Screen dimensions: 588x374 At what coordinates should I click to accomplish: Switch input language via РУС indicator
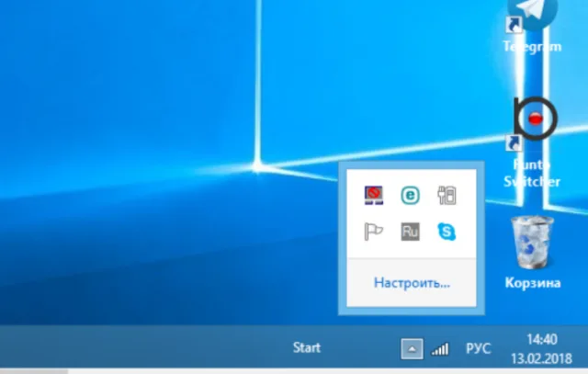tap(478, 349)
